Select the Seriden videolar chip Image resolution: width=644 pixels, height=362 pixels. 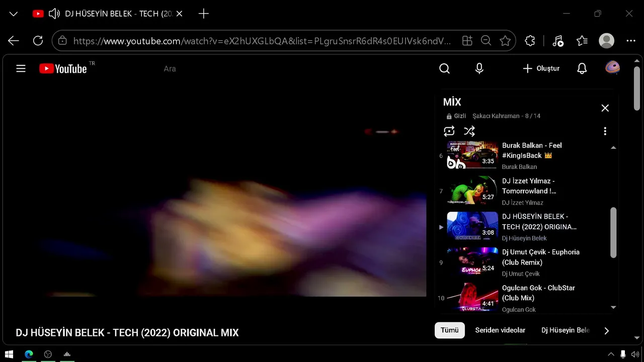pos(500,330)
